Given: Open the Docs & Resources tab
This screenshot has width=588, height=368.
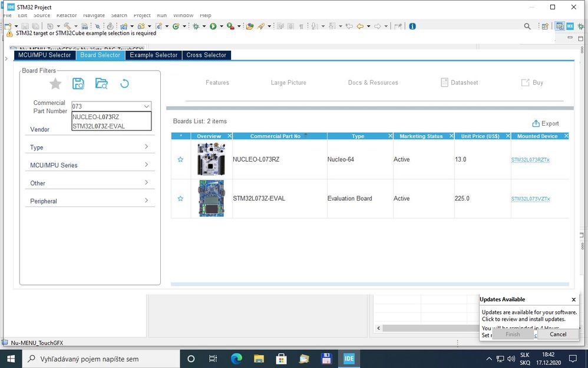Looking at the screenshot, I should point(373,83).
